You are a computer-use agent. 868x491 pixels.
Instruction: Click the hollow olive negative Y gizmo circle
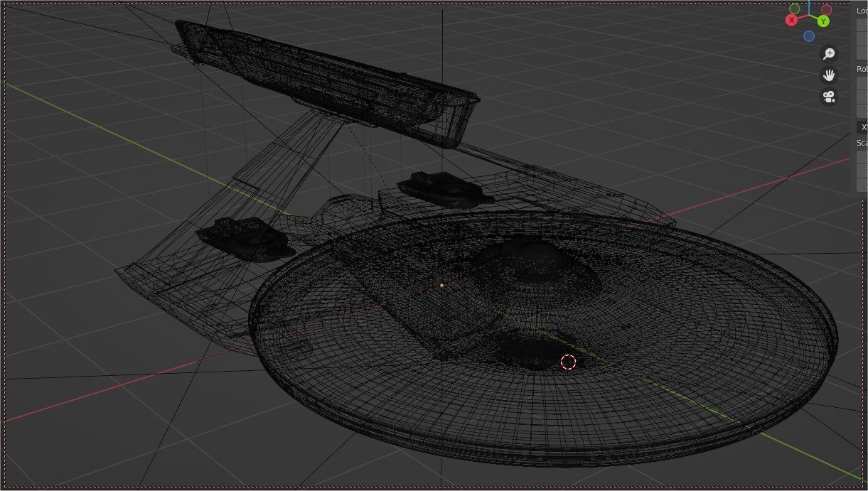pos(795,9)
